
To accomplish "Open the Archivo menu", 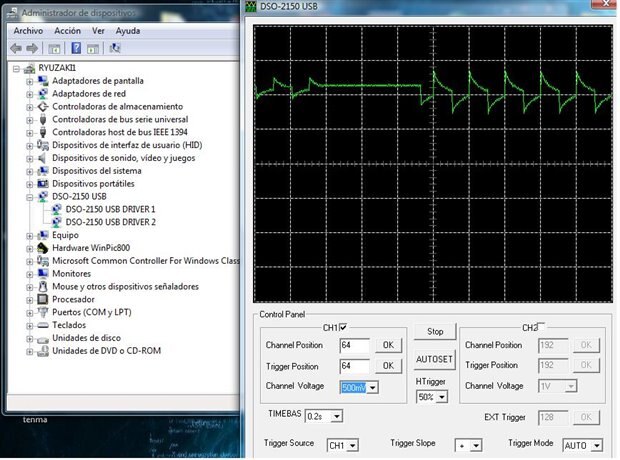I will pos(28,31).
